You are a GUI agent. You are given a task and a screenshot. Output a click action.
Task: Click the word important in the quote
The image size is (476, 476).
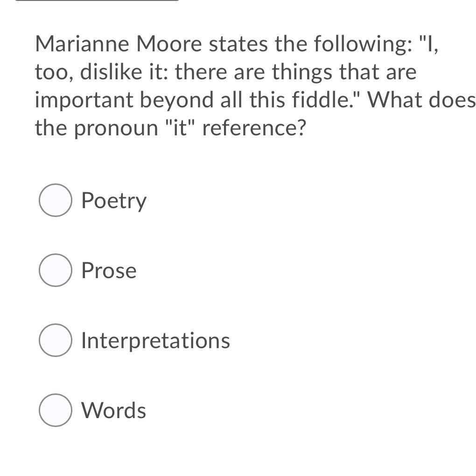[x=84, y=100]
